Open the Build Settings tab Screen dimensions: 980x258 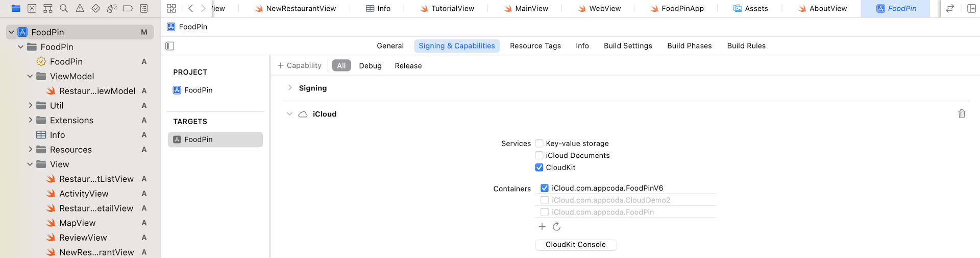point(628,46)
